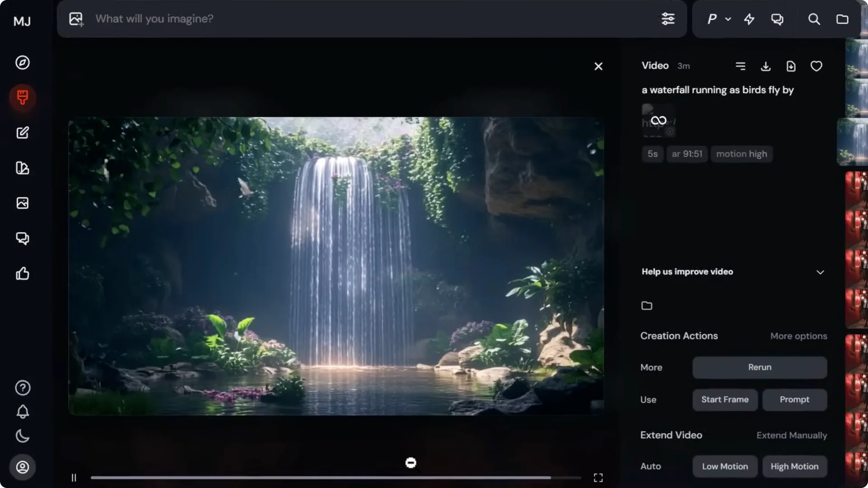Open the Chat icon in the sidebar
Screen dimensions: 868x488
[x=23, y=238]
